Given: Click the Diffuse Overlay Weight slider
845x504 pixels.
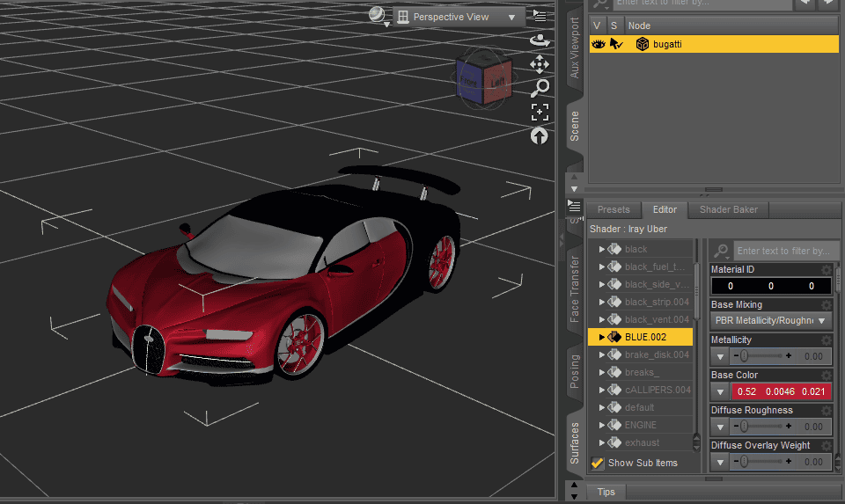Looking at the screenshot, I should tap(761, 462).
